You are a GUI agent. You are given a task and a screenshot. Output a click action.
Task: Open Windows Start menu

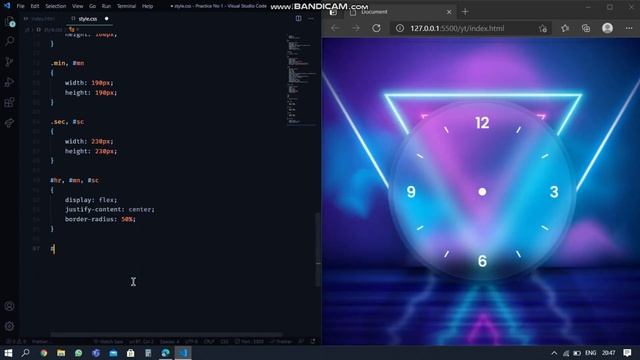tap(8, 353)
